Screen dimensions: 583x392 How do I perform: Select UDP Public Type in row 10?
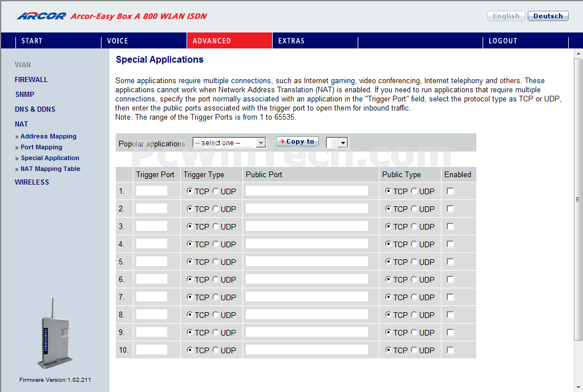click(414, 350)
